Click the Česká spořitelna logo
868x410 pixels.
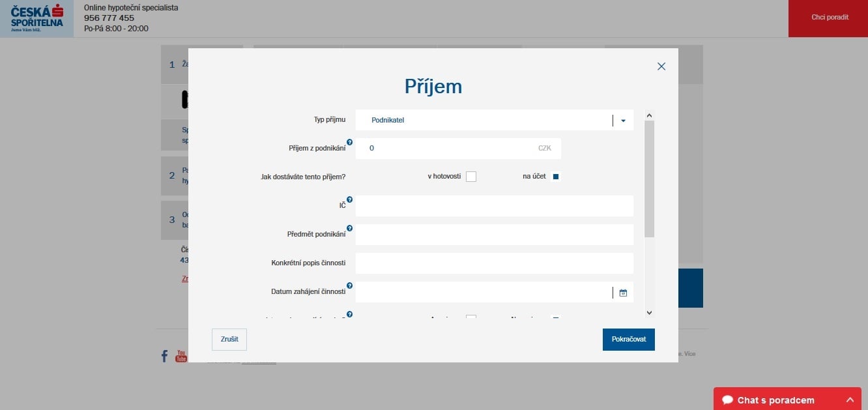point(37,18)
